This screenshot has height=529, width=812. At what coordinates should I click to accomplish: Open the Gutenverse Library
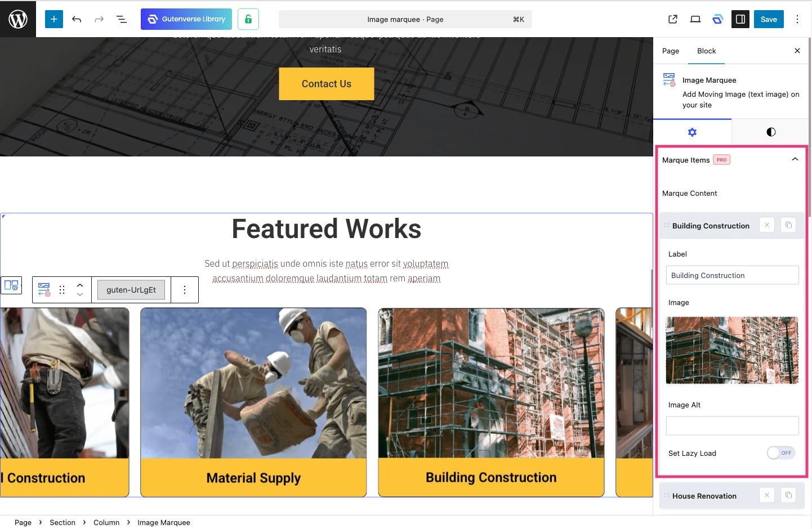tap(186, 19)
